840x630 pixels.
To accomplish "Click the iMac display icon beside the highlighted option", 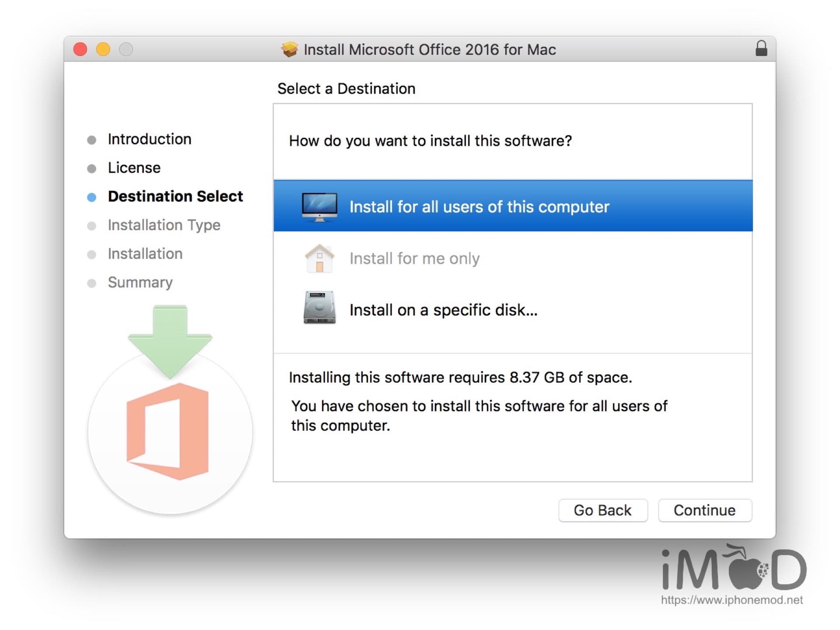I will pos(319,206).
